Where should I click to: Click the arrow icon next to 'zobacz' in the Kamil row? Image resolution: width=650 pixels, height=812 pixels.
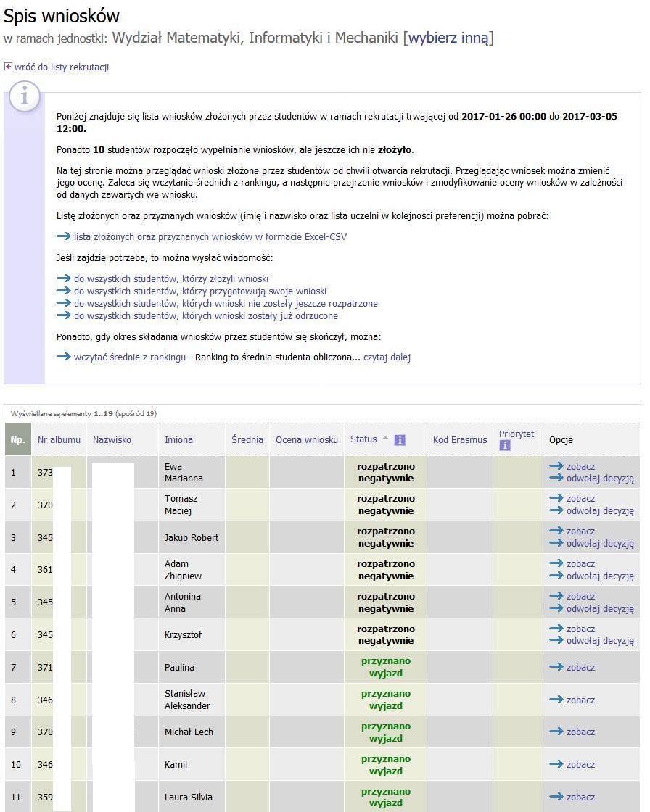[x=556, y=764]
